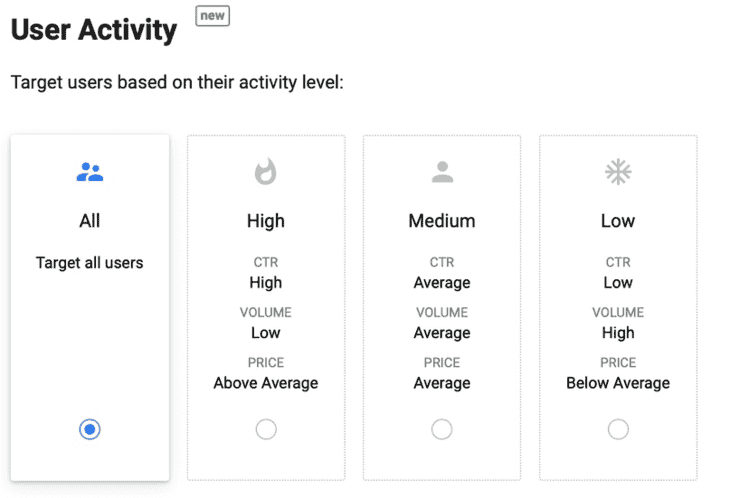Choose the Medium activity radio button

point(442,429)
